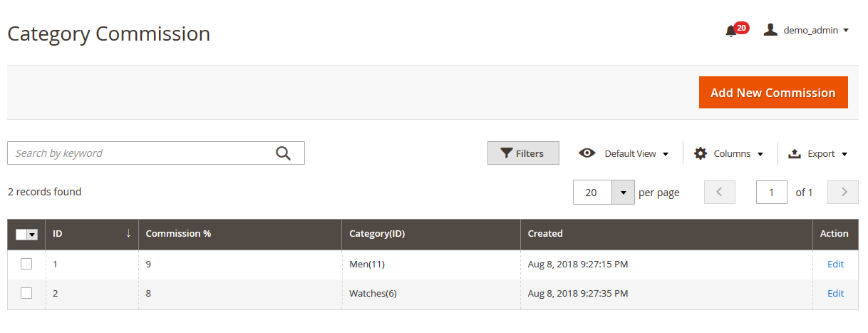Click the demo_admin user avatar icon
Viewport: 868px width, 333px height.
click(770, 30)
